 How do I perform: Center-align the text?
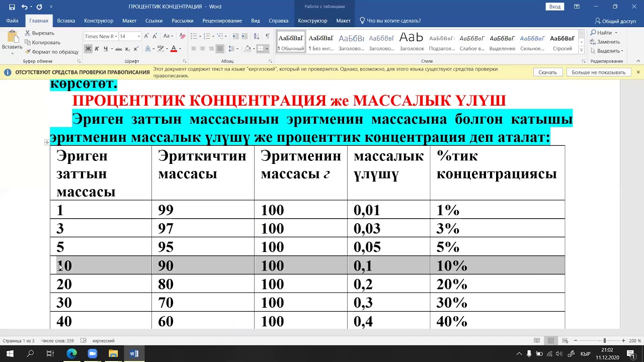tap(202, 49)
